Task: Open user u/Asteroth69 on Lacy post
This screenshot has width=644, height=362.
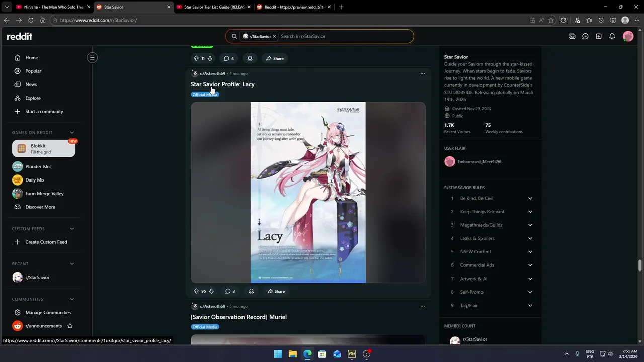Action: click(x=212, y=74)
